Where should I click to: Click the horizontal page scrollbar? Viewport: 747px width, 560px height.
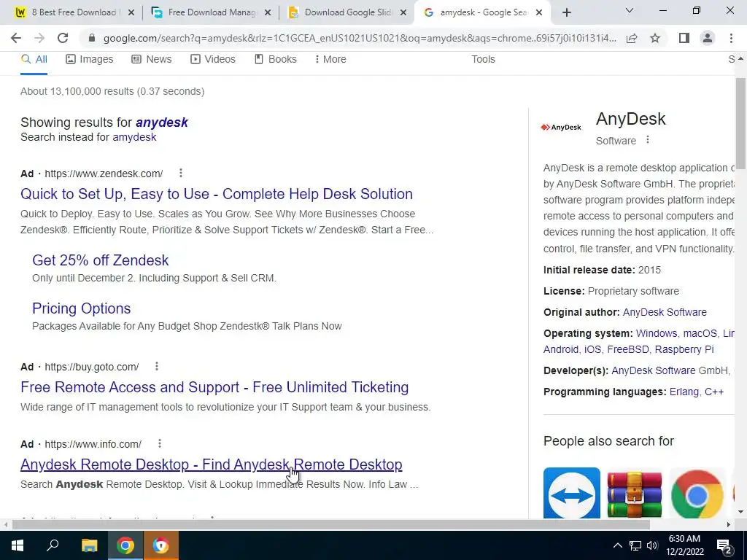point(331,524)
